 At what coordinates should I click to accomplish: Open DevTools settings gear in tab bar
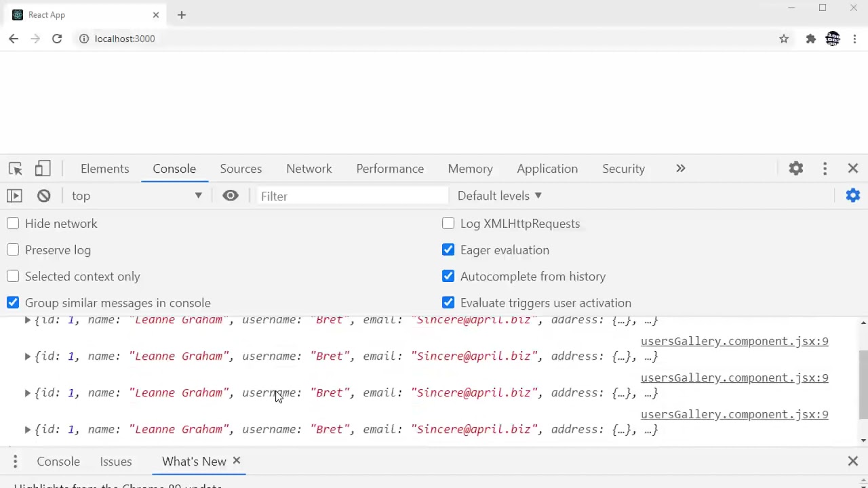pos(796,169)
